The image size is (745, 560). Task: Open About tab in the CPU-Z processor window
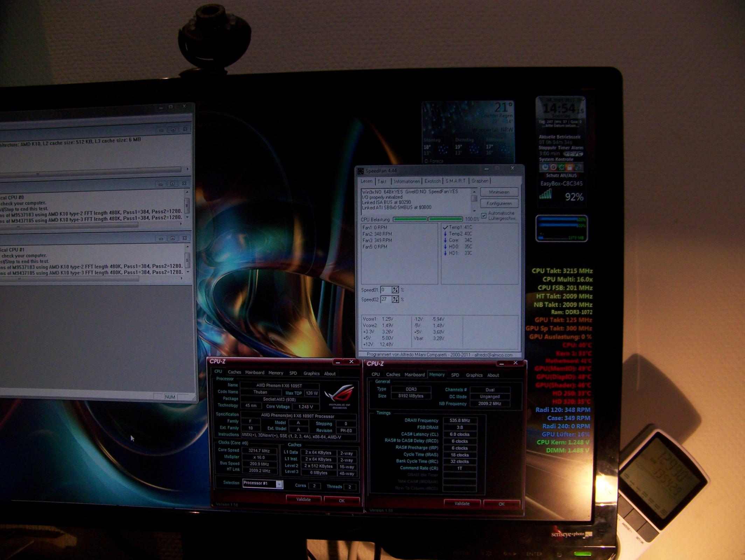[x=329, y=374]
